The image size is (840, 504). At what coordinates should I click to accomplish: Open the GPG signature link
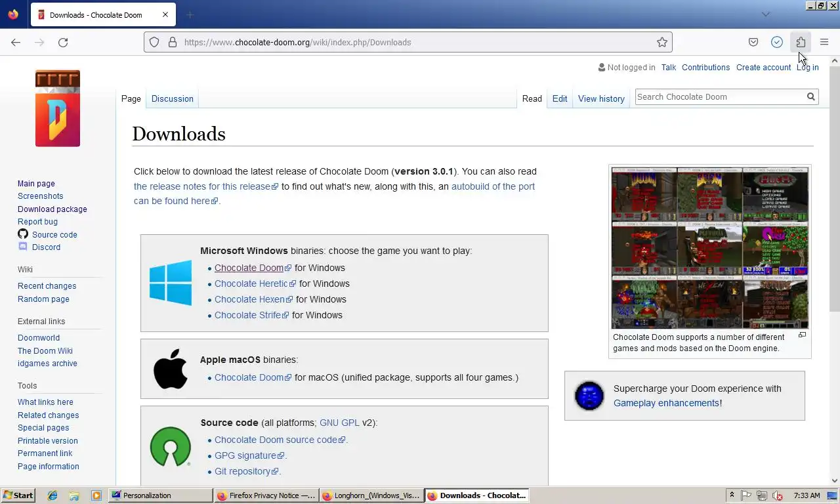tap(249, 455)
